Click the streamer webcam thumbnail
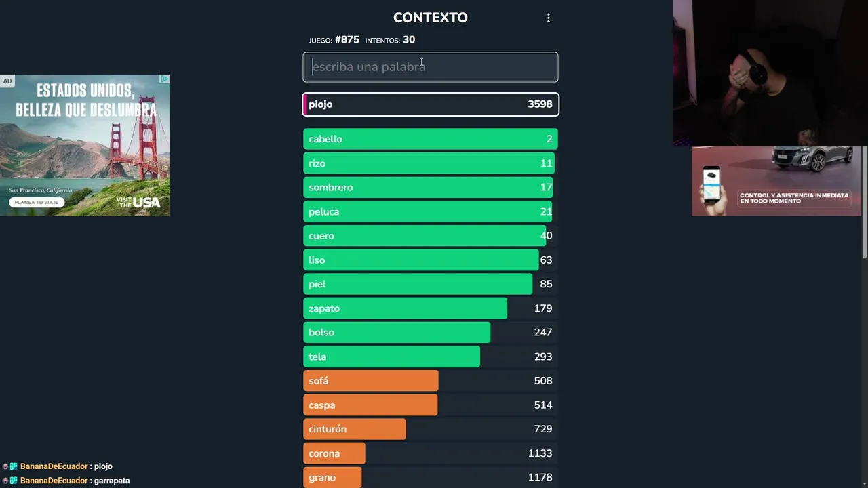Image resolution: width=868 pixels, height=488 pixels. point(770,73)
